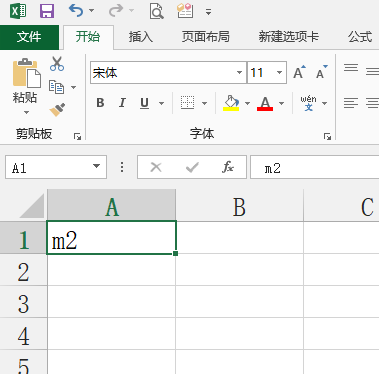Open the underline style dropdown arrow

coord(162,103)
